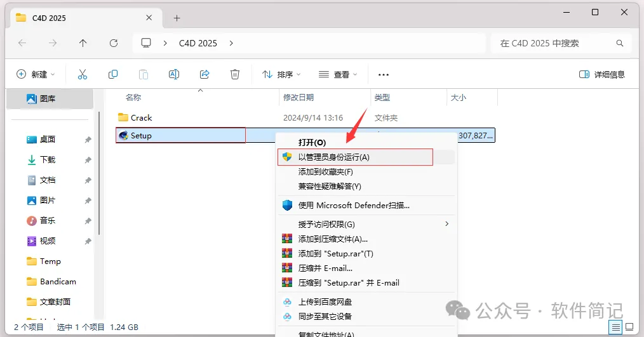Click the Share icon in toolbar
The height and width of the screenshot is (337, 644).
pos(205,74)
